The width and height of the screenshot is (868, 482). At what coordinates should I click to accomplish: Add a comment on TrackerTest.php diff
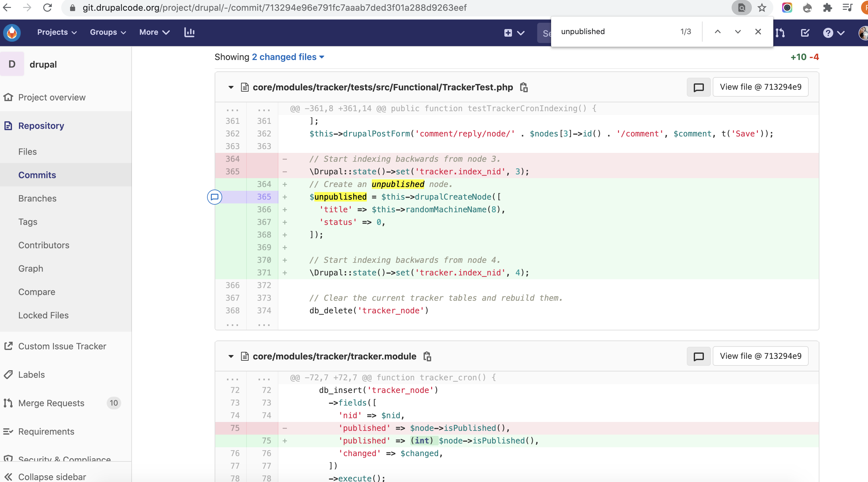tap(698, 87)
